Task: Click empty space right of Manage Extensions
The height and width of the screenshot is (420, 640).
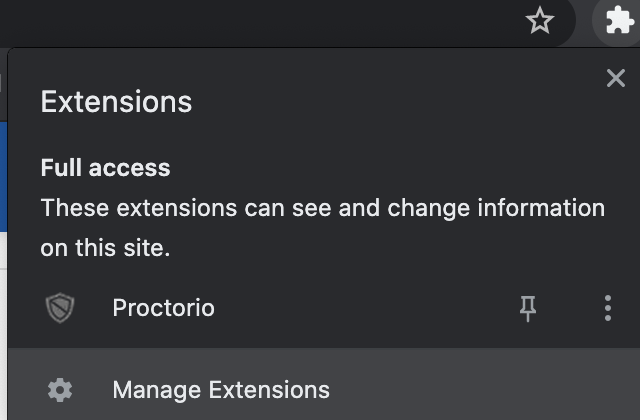Action: (x=482, y=390)
